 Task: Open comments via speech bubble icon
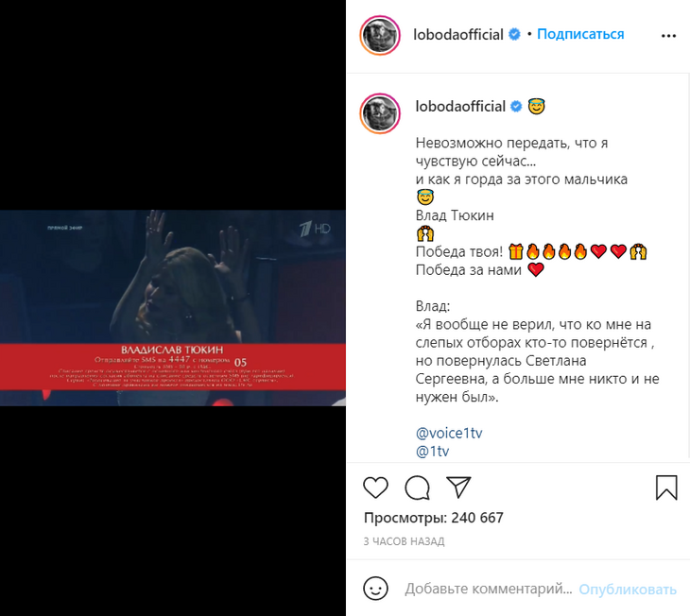click(x=417, y=488)
